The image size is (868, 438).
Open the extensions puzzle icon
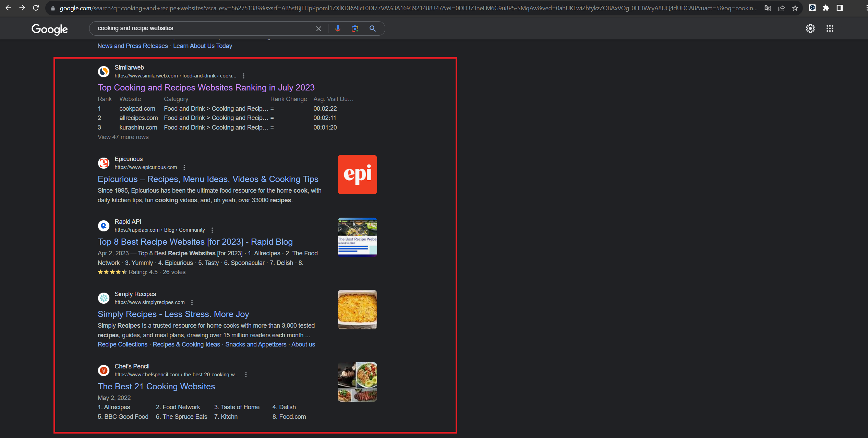tap(826, 8)
